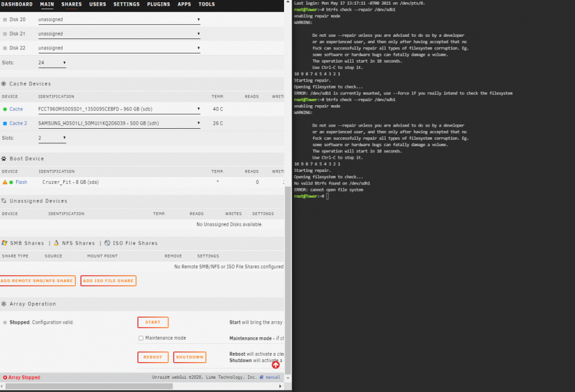Click the '26 C' Cache 2 temperature value

218,124
